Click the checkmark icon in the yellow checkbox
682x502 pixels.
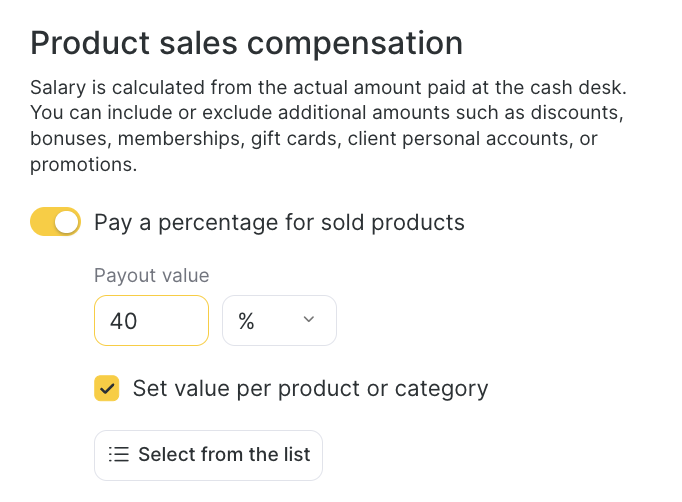[x=107, y=388]
